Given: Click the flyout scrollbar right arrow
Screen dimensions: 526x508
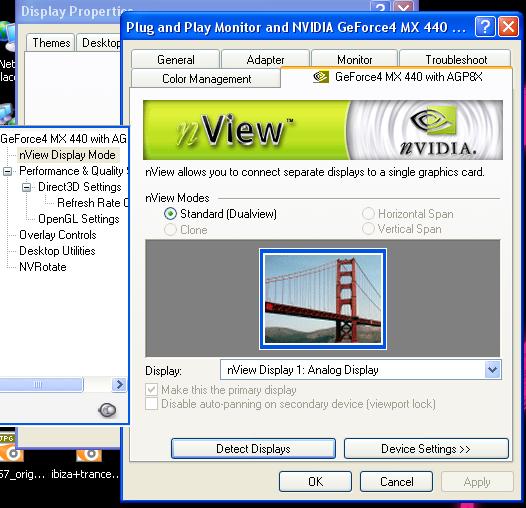Looking at the screenshot, I should point(119,384).
